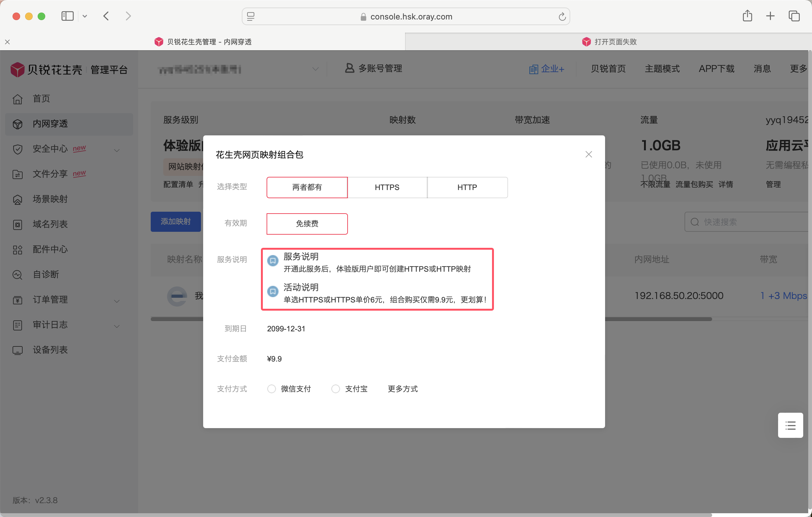The image size is (812, 517).
Task: Open 审计日志 log icon
Action: coord(18,325)
